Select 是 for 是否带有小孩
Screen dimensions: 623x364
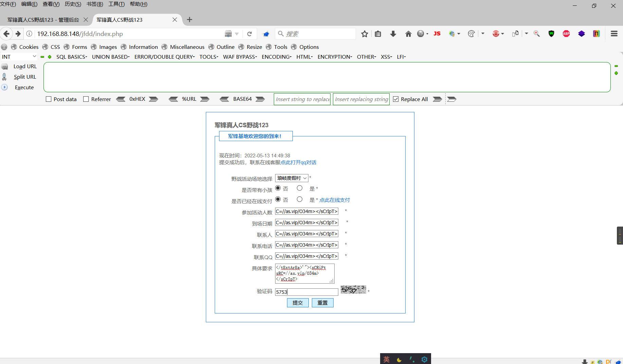(x=300, y=188)
